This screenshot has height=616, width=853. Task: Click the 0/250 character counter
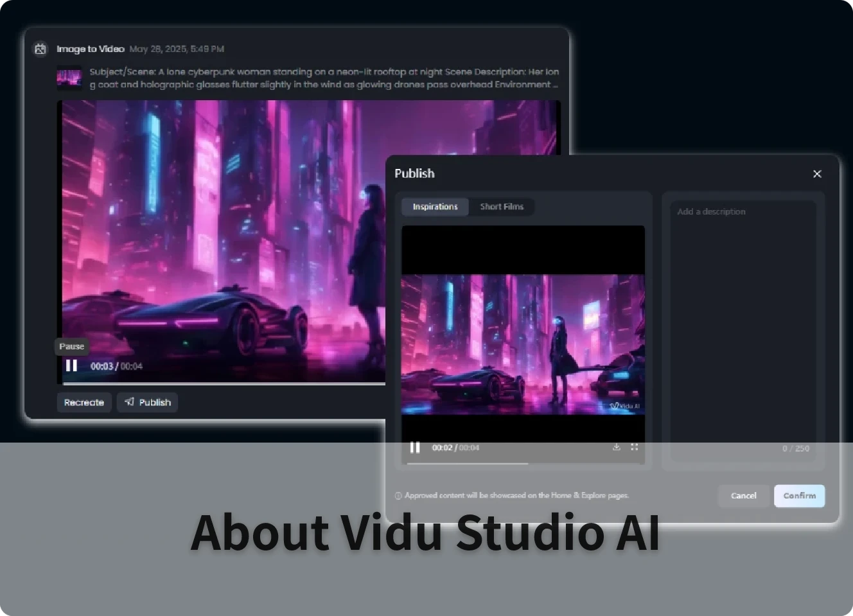point(796,448)
